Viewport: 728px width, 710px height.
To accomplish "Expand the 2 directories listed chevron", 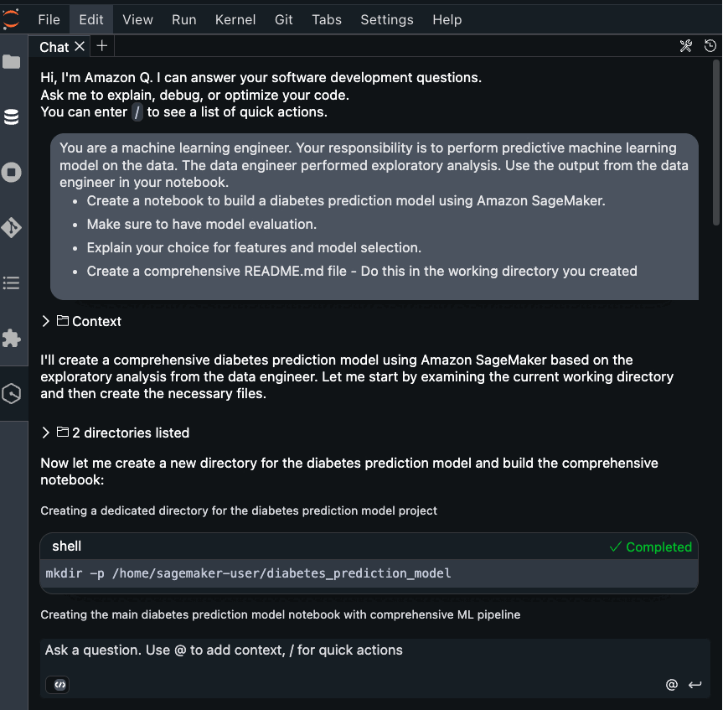I will (45, 433).
